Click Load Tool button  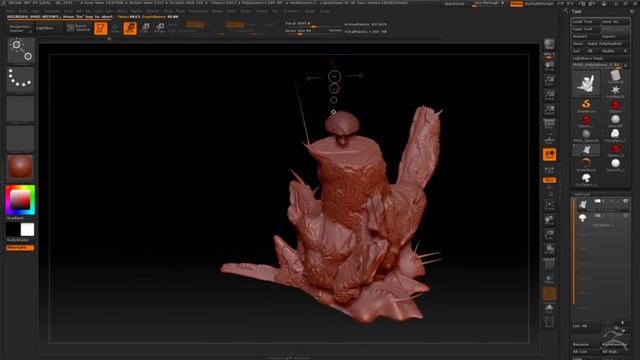click(x=585, y=22)
